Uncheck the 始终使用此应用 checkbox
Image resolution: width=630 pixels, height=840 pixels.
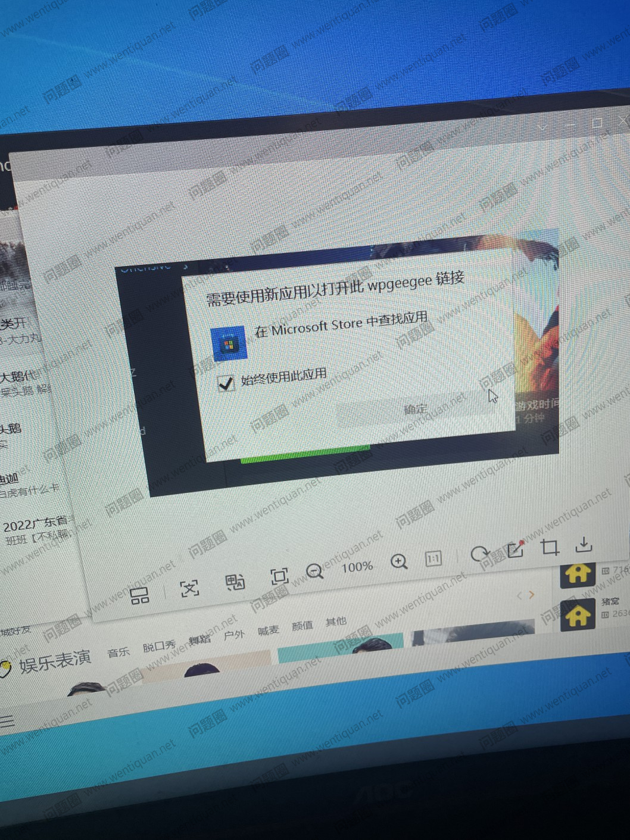pos(226,383)
